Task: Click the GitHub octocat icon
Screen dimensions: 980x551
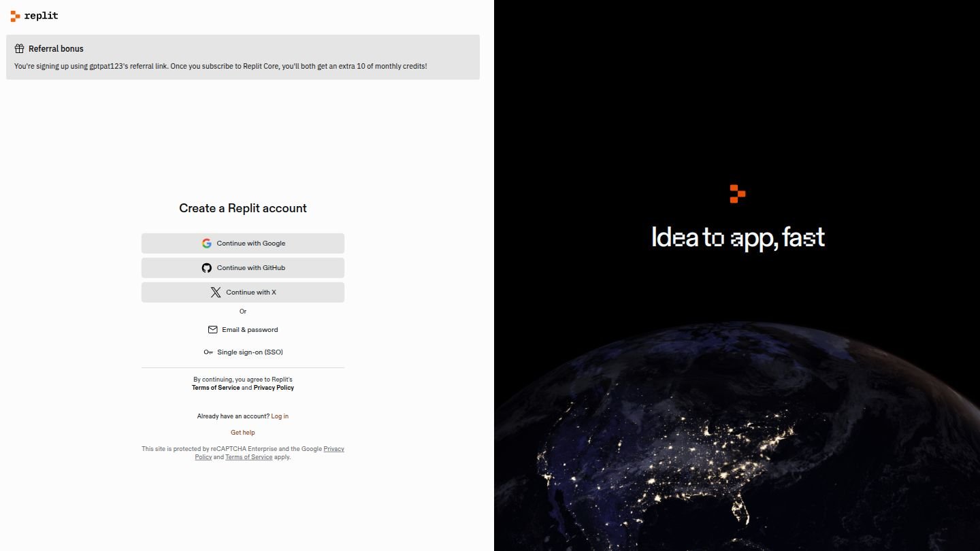Action: coord(206,268)
